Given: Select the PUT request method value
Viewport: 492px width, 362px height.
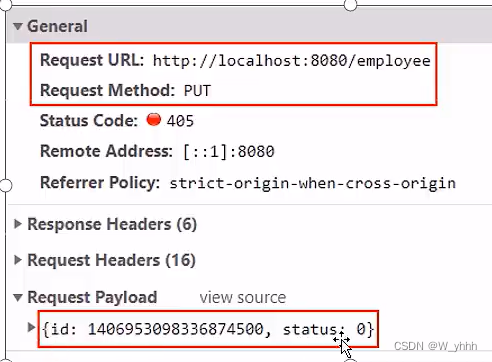Looking at the screenshot, I should point(197,91).
